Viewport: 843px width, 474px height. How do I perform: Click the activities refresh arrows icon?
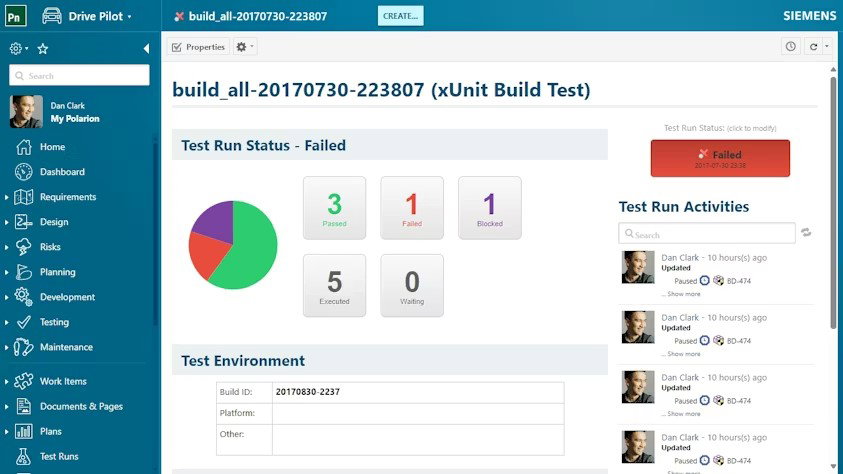(806, 233)
